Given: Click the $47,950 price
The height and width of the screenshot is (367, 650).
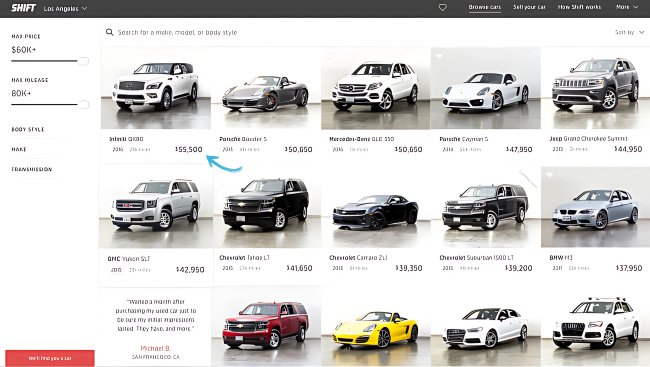Looking at the screenshot, I should (x=519, y=149).
